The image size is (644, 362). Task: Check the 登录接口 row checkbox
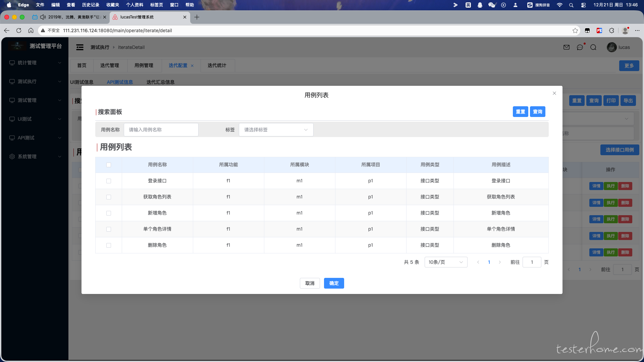[109, 181]
